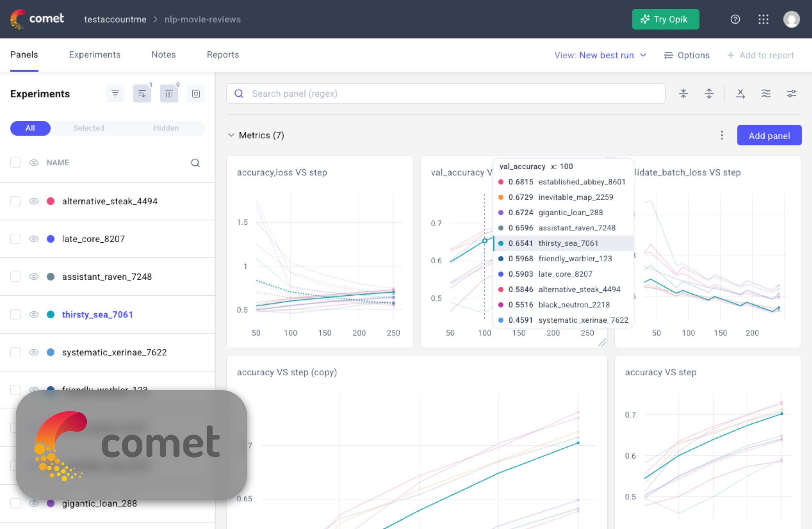Open nlp-movie-reviews project breadcrumb

click(x=203, y=19)
